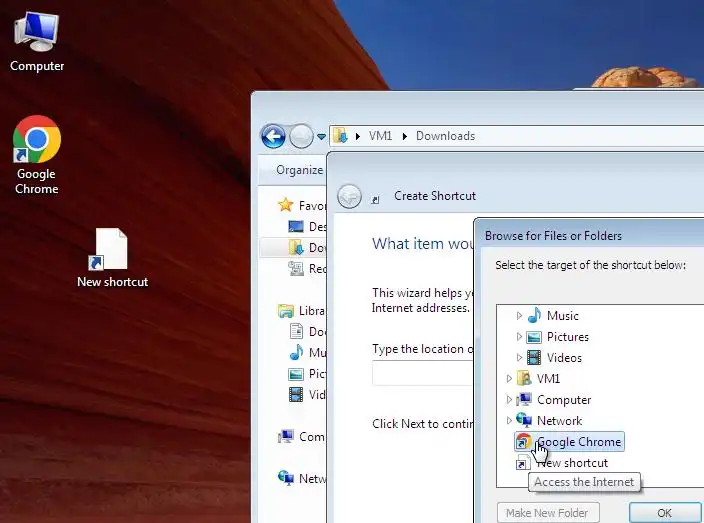Select Pictures in the browse tree
The image size is (704, 523).
559,337
